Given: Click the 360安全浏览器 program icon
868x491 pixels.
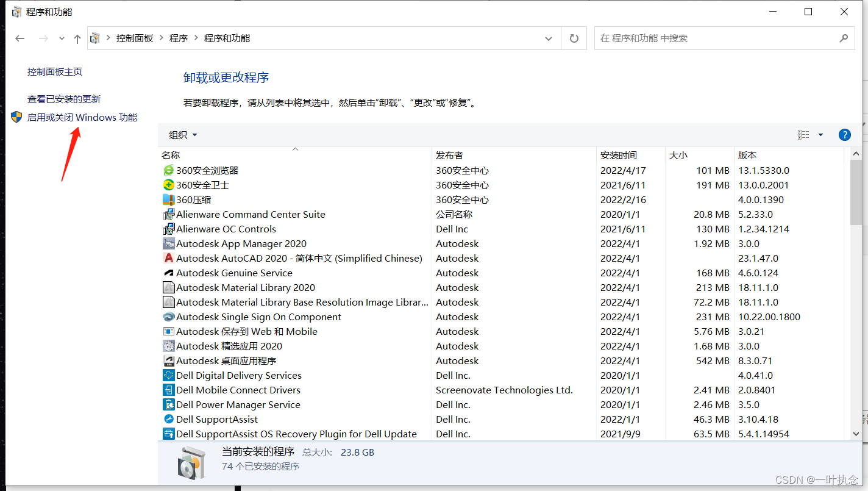Looking at the screenshot, I should (x=168, y=171).
